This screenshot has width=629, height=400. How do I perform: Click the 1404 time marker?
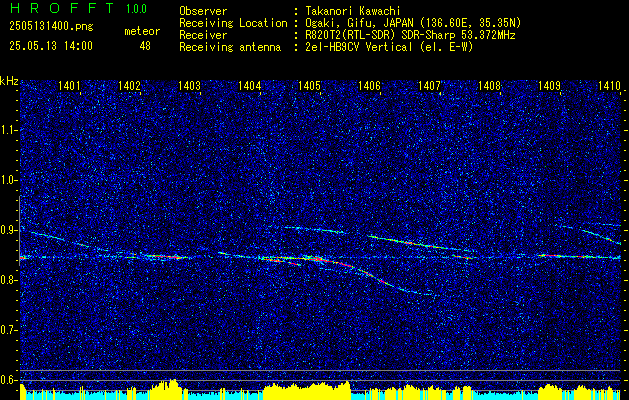point(250,85)
